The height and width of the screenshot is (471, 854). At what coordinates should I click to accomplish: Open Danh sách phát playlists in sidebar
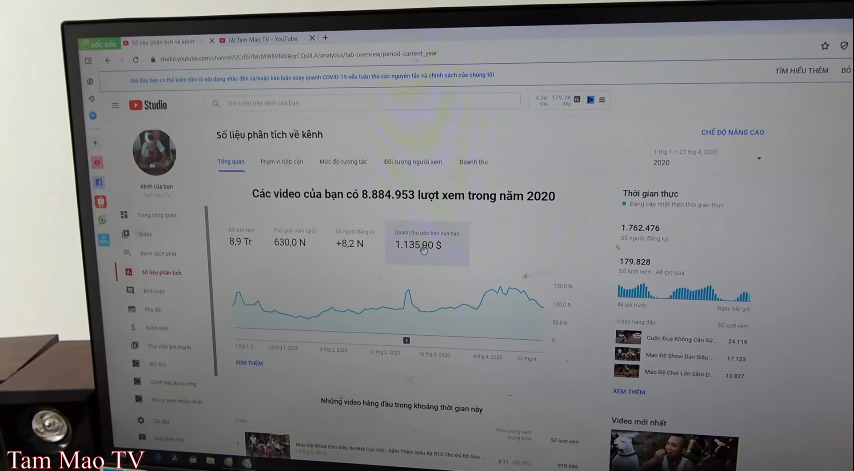pos(157,253)
